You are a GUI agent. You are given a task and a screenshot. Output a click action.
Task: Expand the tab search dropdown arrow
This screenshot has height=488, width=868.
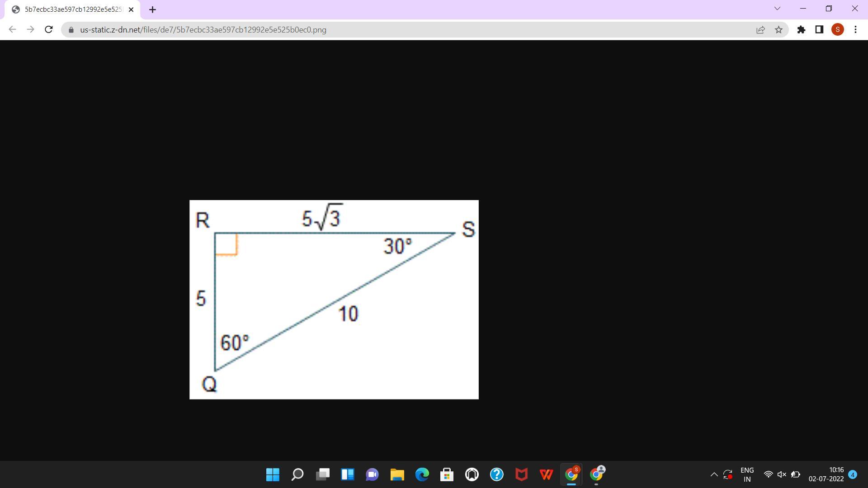tap(777, 9)
